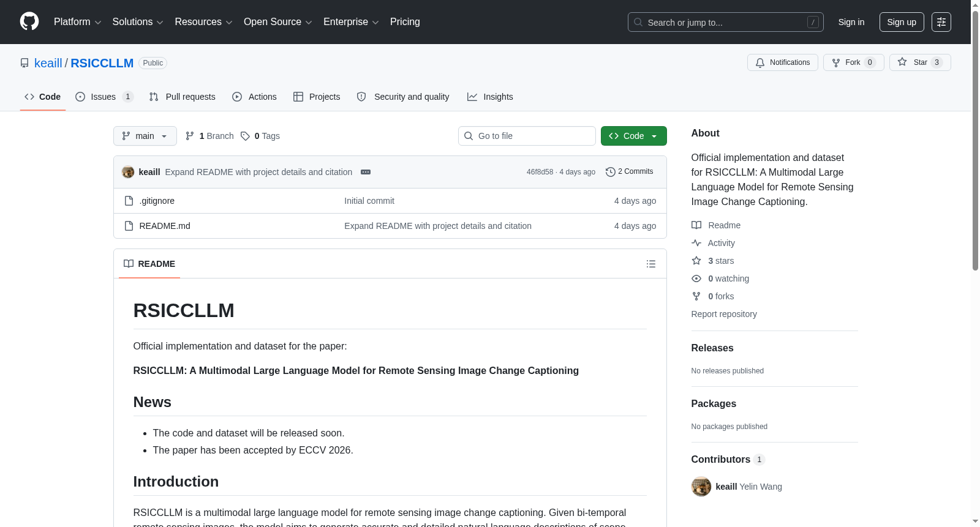Select the README tab in file viewer
The width and height of the screenshot is (980, 527).
point(149,264)
